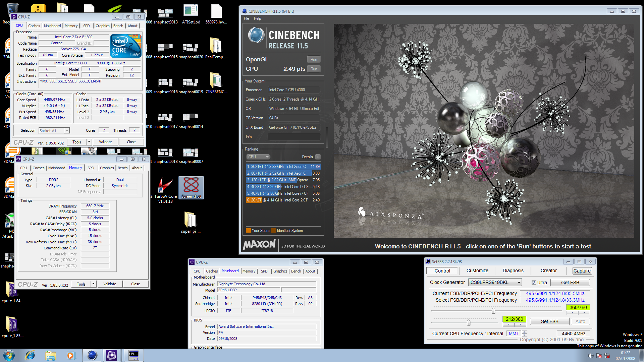Image resolution: width=644 pixels, height=362 pixels.
Task: Open Tools dropdown arrow in CPU-Z memory window
Action: 93,284
